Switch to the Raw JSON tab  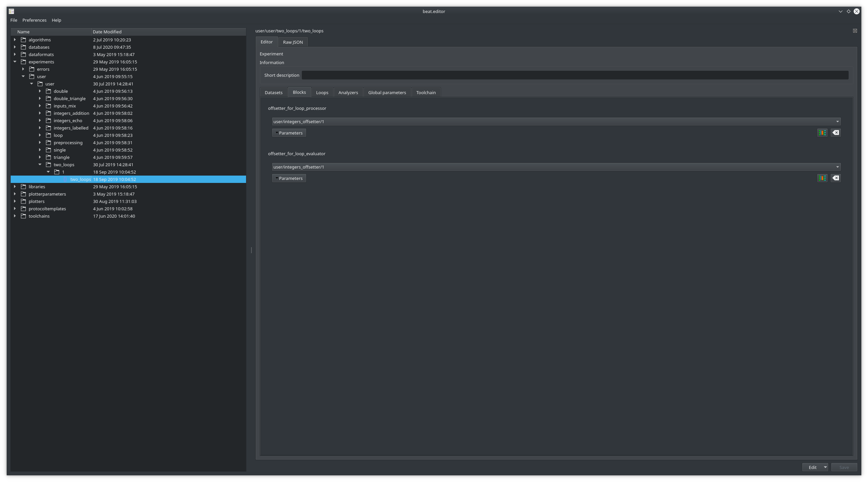292,42
